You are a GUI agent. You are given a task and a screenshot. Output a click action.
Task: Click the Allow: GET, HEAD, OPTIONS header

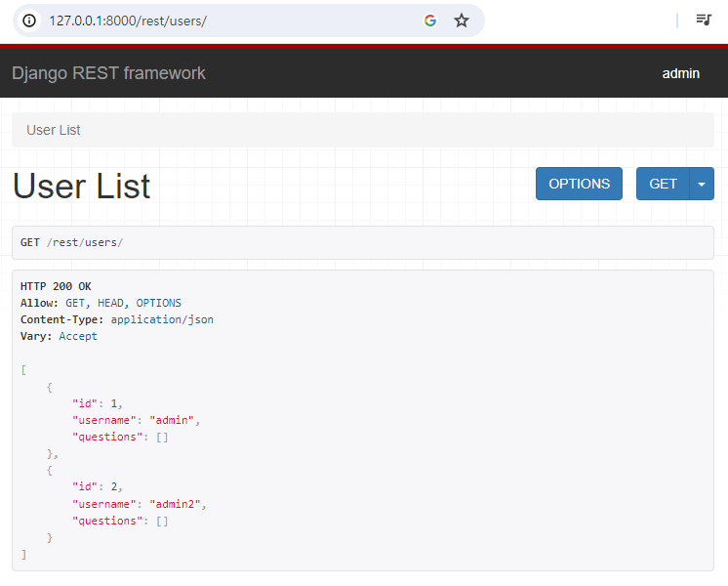pos(101,303)
